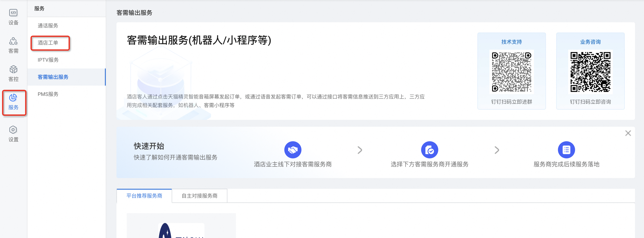Open 通话服务 in the service menu
Screen dimensions: 644x238
click(x=48, y=25)
